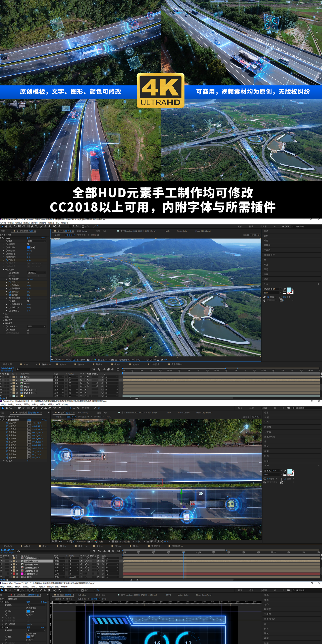
Task: Select the Rectangle shape tool in 镜头-3 window
Action: [29, 408]
